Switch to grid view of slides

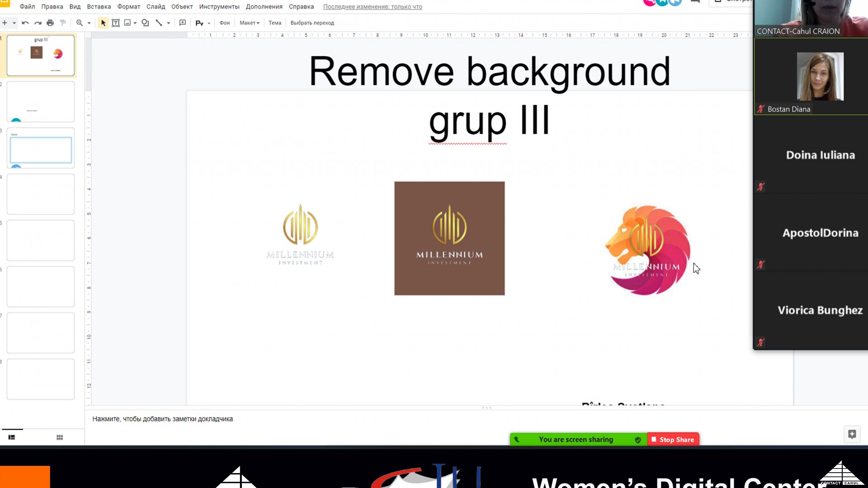point(60,437)
